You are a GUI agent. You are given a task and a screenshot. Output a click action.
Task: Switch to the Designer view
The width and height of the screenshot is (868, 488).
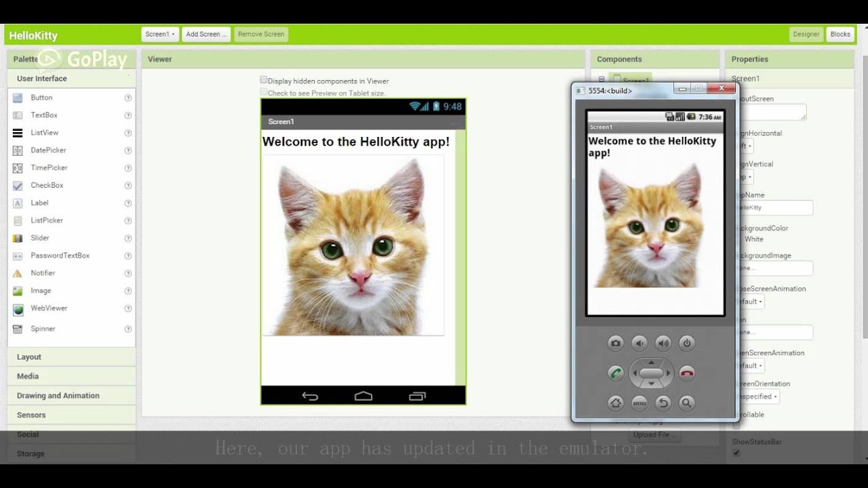(806, 34)
